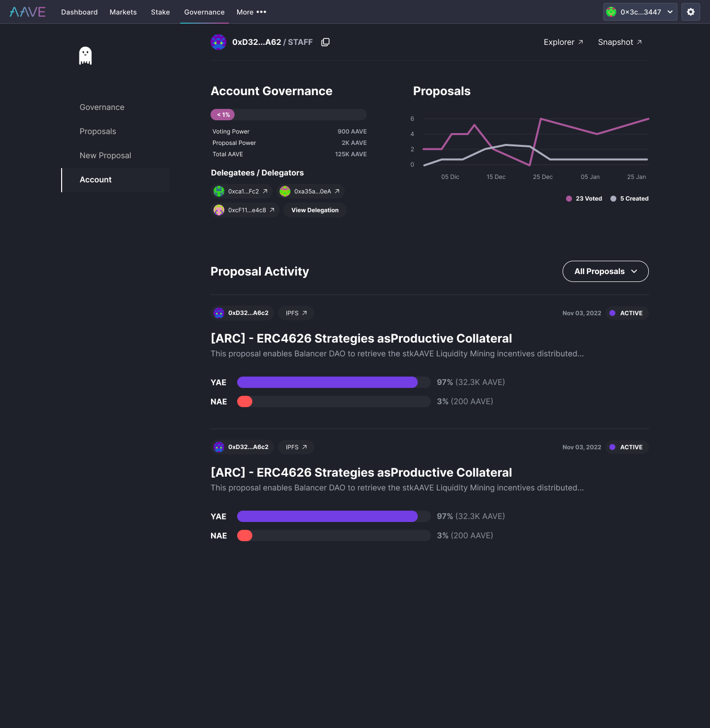The height and width of the screenshot is (728, 710).
Task: Select Account in the sidebar
Action: [x=115, y=180]
